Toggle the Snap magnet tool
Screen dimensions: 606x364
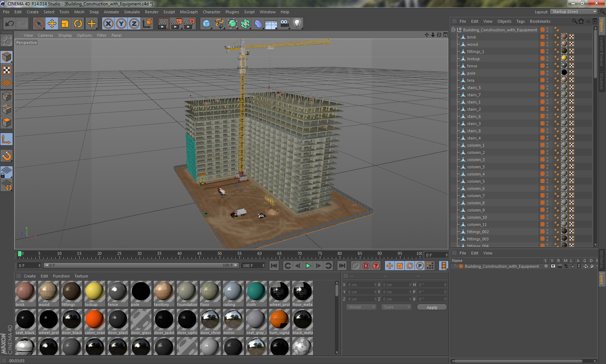pos(7,156)
